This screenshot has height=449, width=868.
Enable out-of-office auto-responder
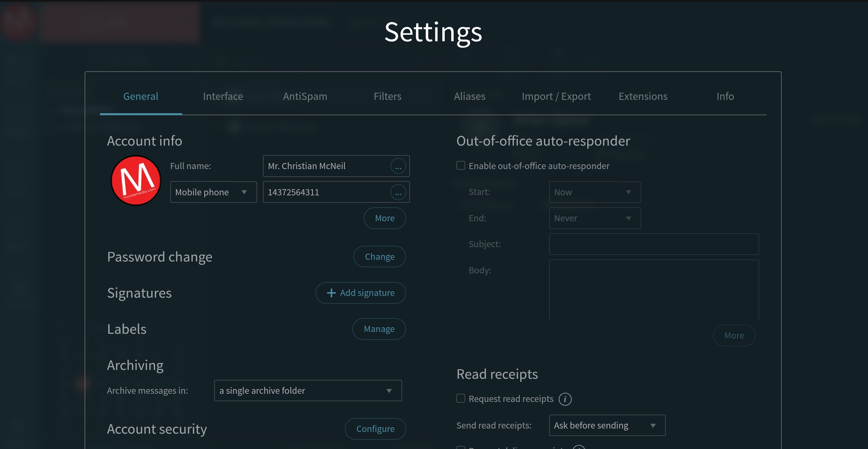(x=460, y=165)
